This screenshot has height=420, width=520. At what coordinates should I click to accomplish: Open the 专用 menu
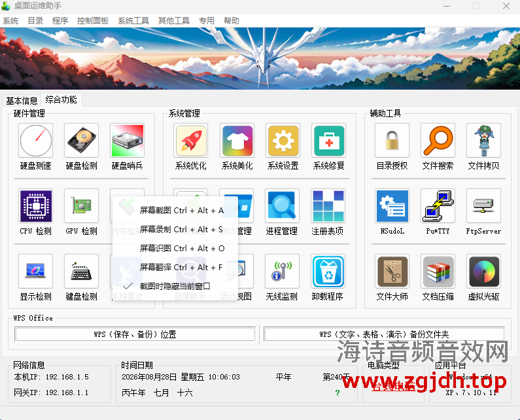pyautogui.click(x=207, y=21)
